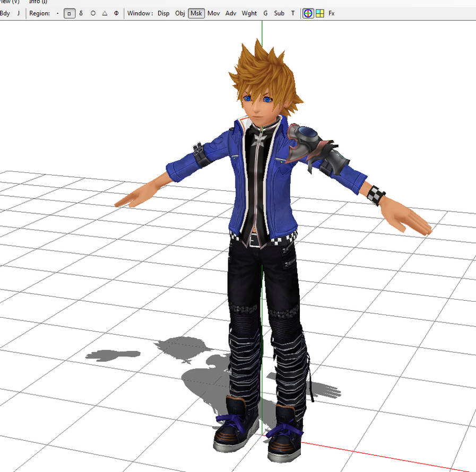Open the partially visible View (V) menu

[x=10, y=2]
